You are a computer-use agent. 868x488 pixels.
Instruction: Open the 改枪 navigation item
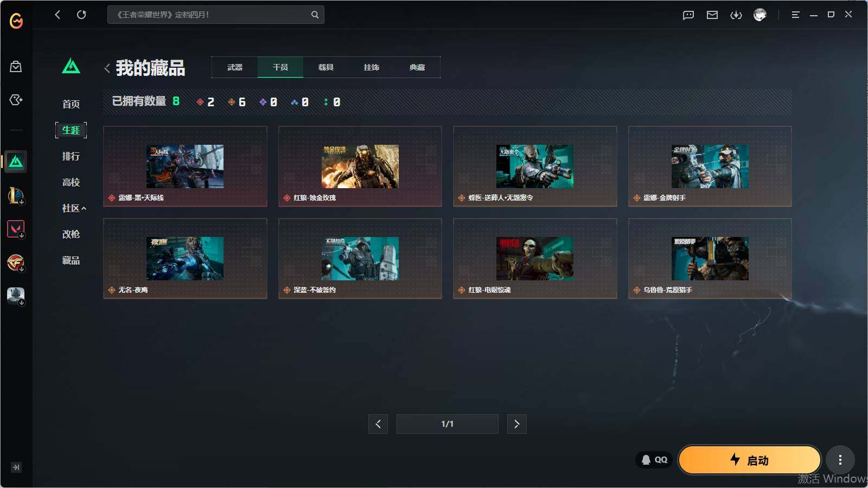click(71, 234)
